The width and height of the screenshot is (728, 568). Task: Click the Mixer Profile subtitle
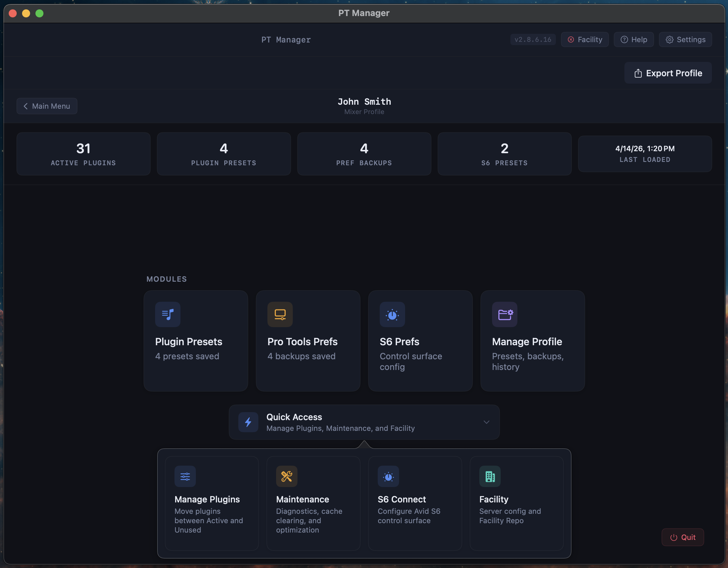(x=364, y=112)
